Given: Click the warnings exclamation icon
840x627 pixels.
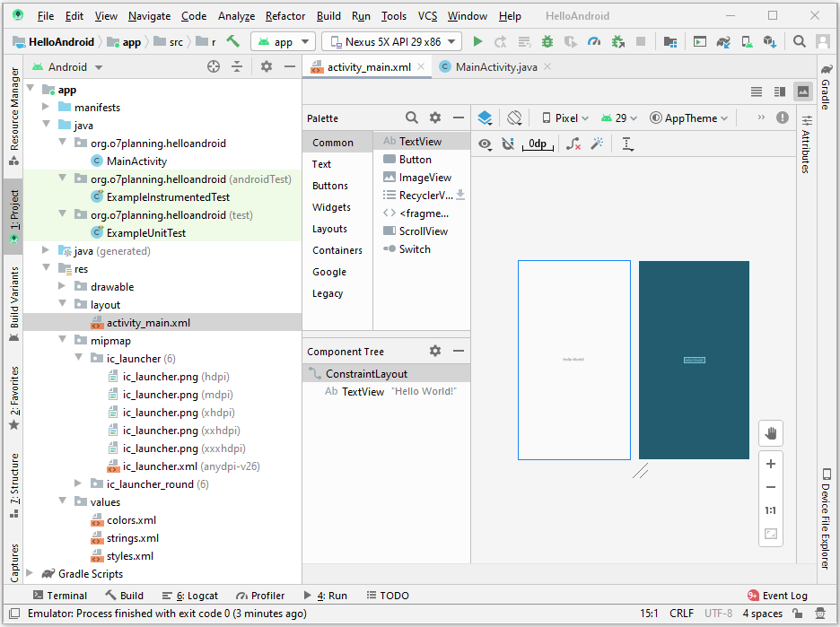Looking at the screenshot, I should tap(783, 118).
